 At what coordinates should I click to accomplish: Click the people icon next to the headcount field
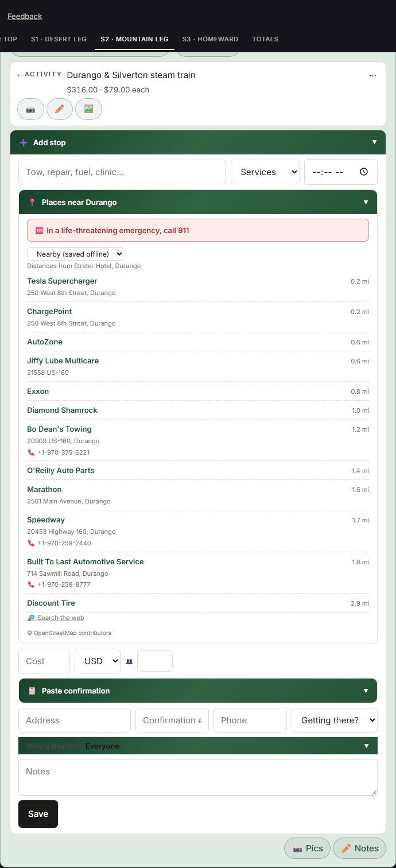(129, 661)
